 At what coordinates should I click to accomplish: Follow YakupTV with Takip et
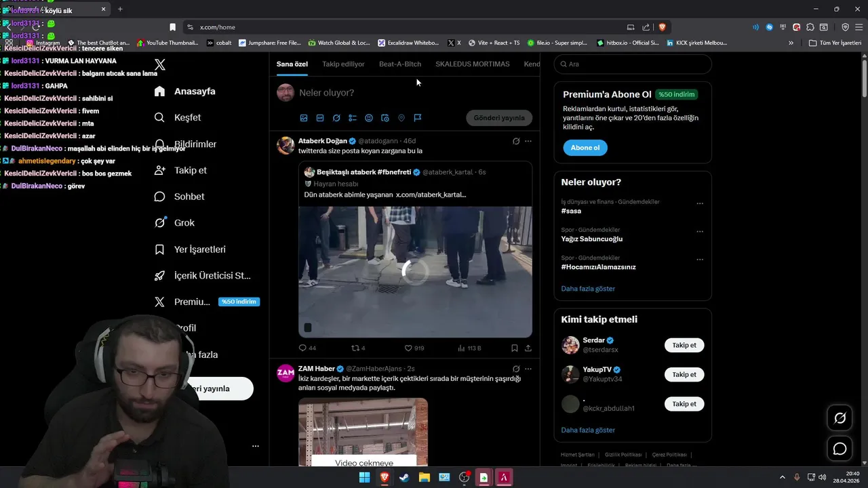coord(684,374)
